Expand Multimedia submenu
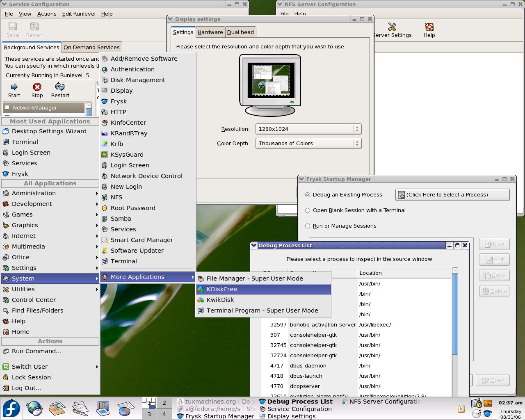This screenshot has width=525, height=420. coord(50,247)
